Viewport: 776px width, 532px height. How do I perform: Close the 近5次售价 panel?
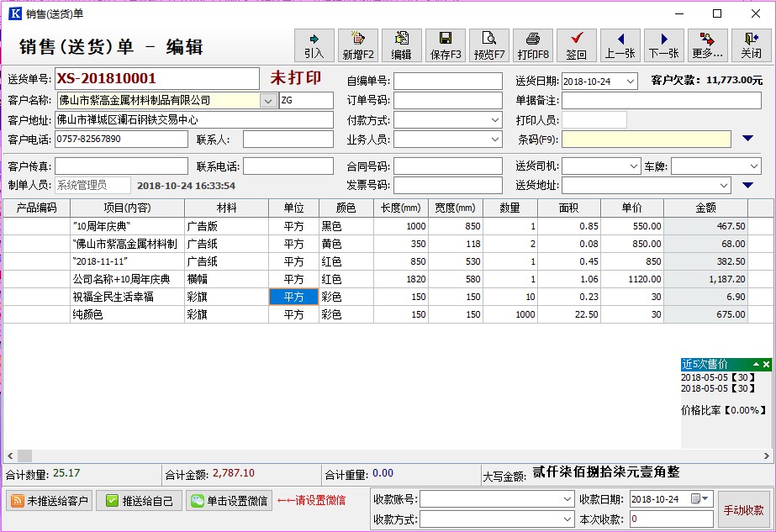pos(766,364)
